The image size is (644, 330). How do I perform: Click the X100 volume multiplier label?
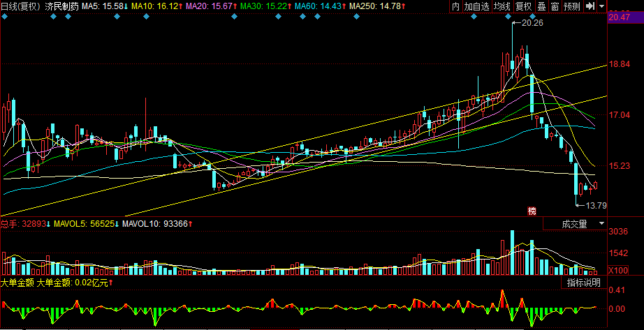(x=617, y=271)
